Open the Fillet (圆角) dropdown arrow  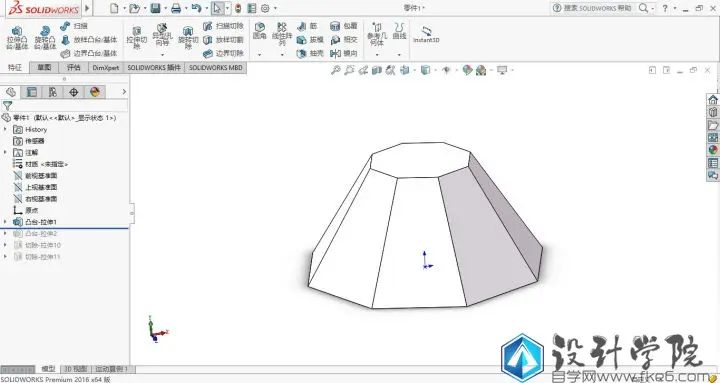[259, 55]
